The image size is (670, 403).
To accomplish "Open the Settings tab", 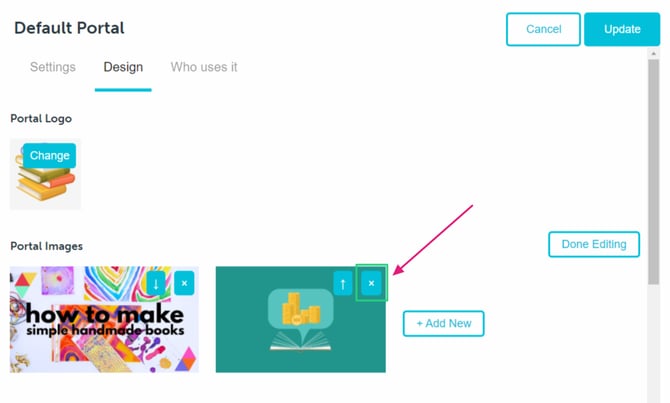I will tap(53, 67).
